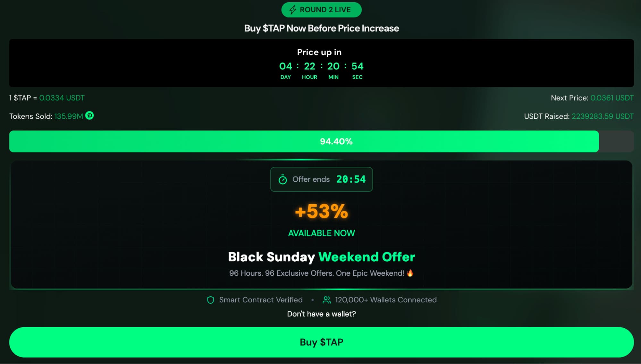The height and width of the screenshot is (364, 641).
Task: Click the orange +53% bonus text
Action: [x=321, y=211]
